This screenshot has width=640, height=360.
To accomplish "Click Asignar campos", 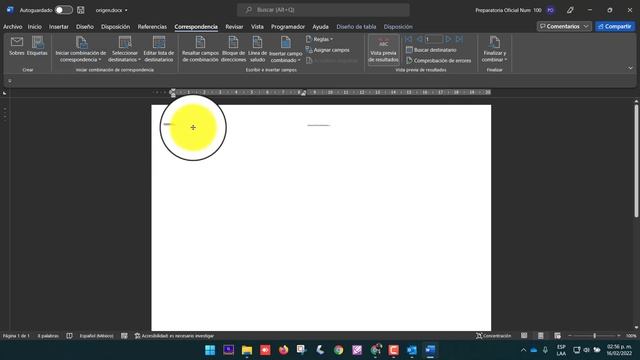I will [327, 50].
